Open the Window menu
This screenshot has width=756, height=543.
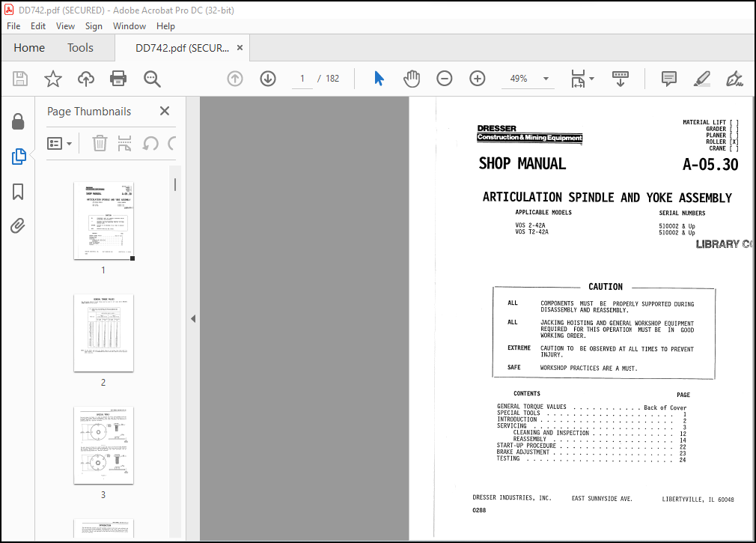(129, 26)
